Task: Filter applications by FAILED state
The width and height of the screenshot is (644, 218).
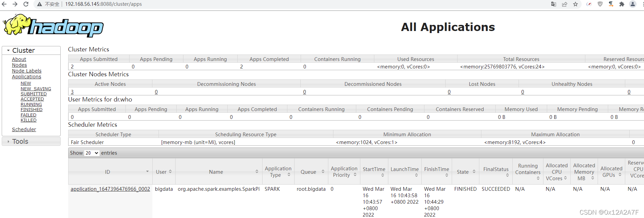Action: point(28,115)
